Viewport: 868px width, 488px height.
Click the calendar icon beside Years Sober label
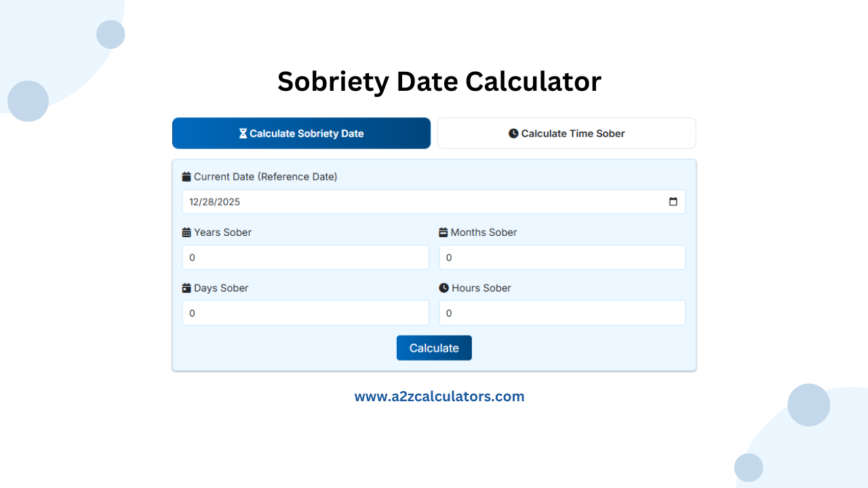(x=186, y=232)
